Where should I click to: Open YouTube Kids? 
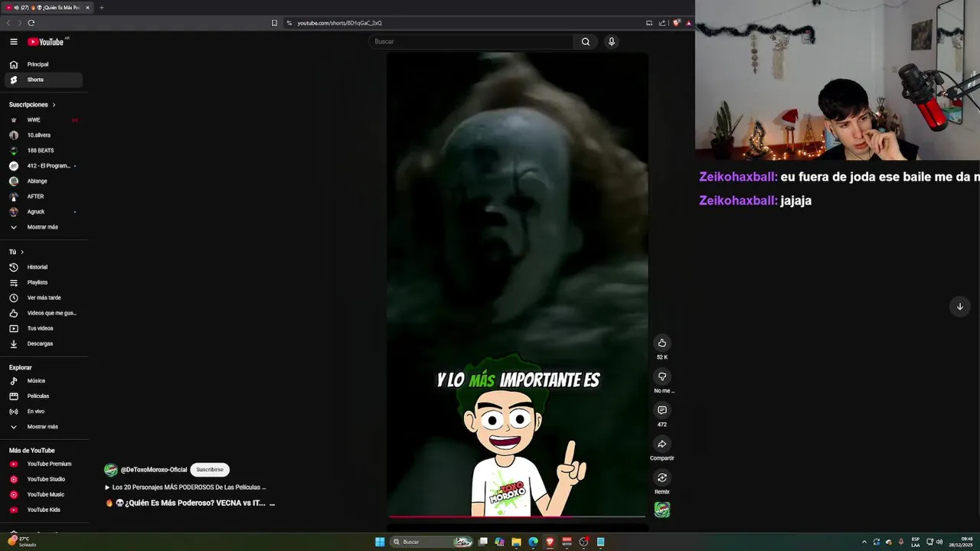(44, 510)
